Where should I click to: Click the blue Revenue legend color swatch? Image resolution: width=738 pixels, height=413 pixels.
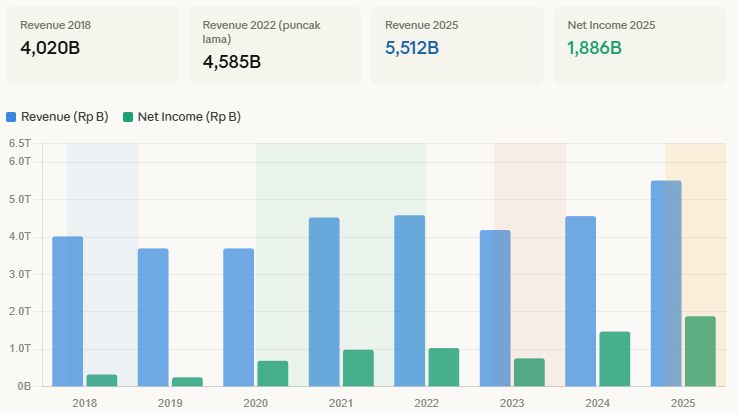pyautogui.click(x=12, y=117)
